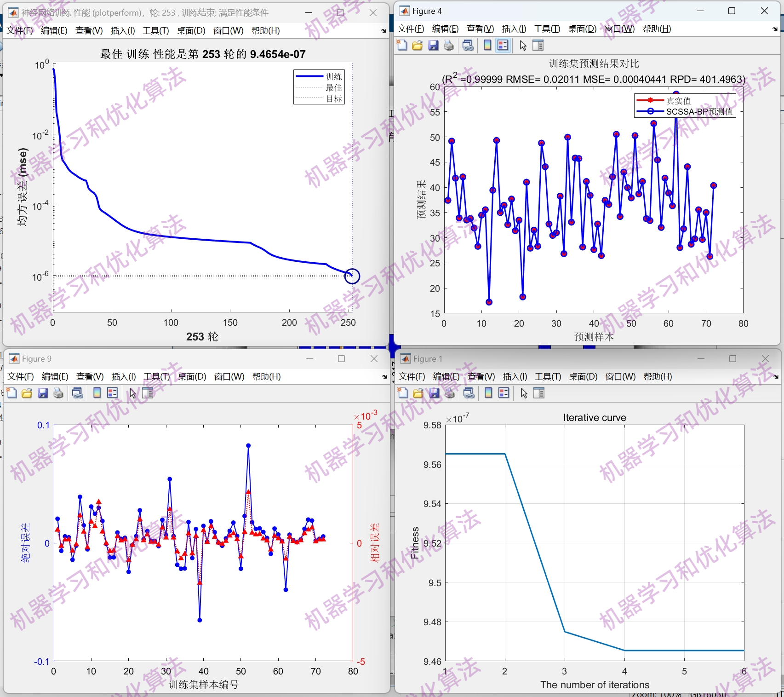Viewport: 784px width, 697px height.
Task: Click Link Plot icon in Figure 1 toolbar
Action: pyautogui.click(x=469, y=393)
